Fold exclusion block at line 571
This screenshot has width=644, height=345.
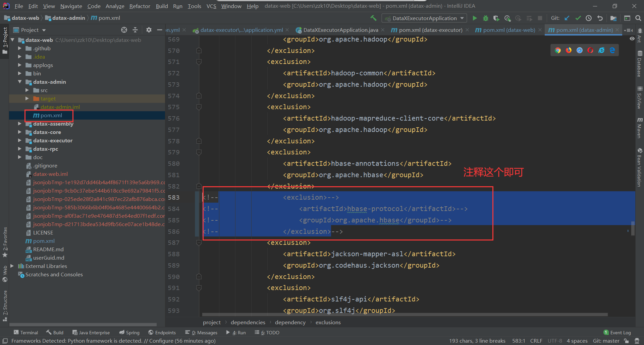[199, 62]
